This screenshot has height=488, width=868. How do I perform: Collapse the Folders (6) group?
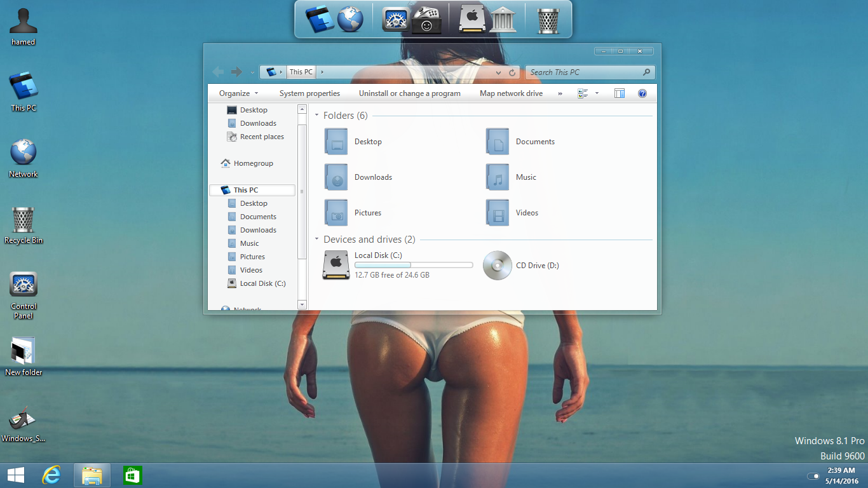(317, 116)
